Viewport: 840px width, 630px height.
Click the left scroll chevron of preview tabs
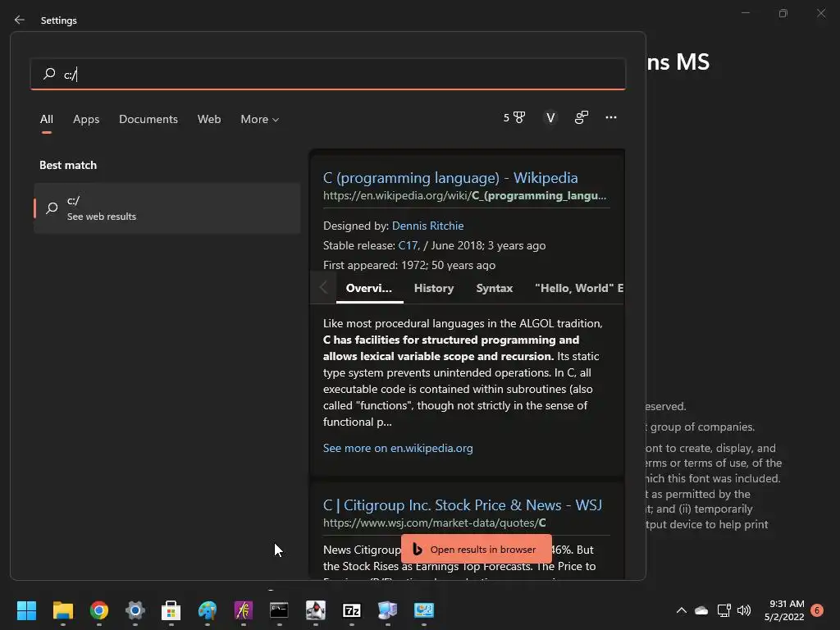(x=323, y=288)
